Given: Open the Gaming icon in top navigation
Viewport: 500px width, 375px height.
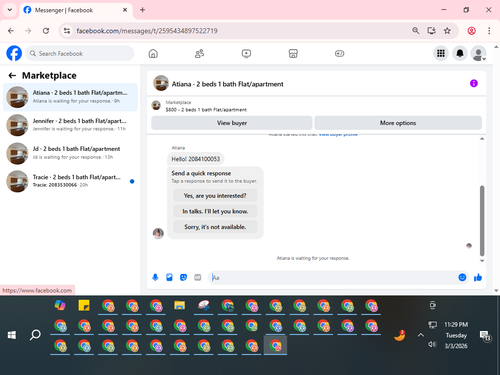Looking at the screenshot, I should point(339,53).
